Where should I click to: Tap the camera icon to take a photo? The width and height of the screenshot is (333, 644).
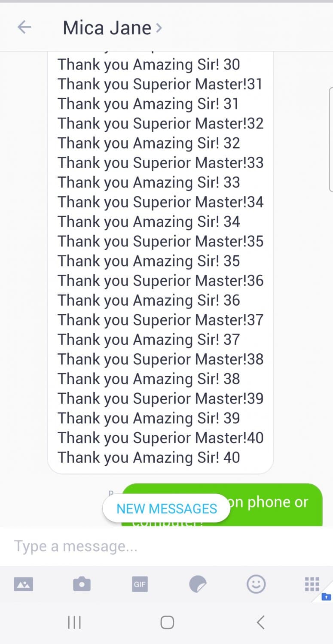tap(82, 584)
